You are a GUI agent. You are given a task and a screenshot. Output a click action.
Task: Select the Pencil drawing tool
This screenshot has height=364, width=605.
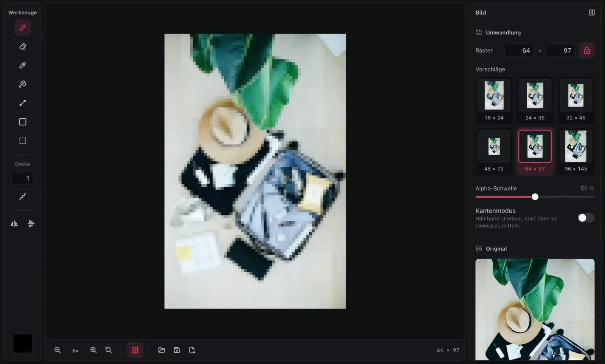pos(23,28)
